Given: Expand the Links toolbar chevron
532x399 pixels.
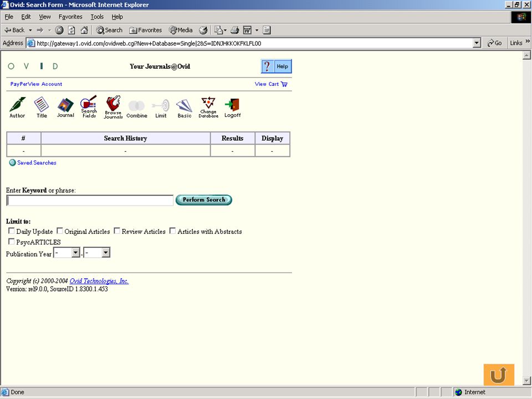Looking at the screenshot, I should point(528,42).
